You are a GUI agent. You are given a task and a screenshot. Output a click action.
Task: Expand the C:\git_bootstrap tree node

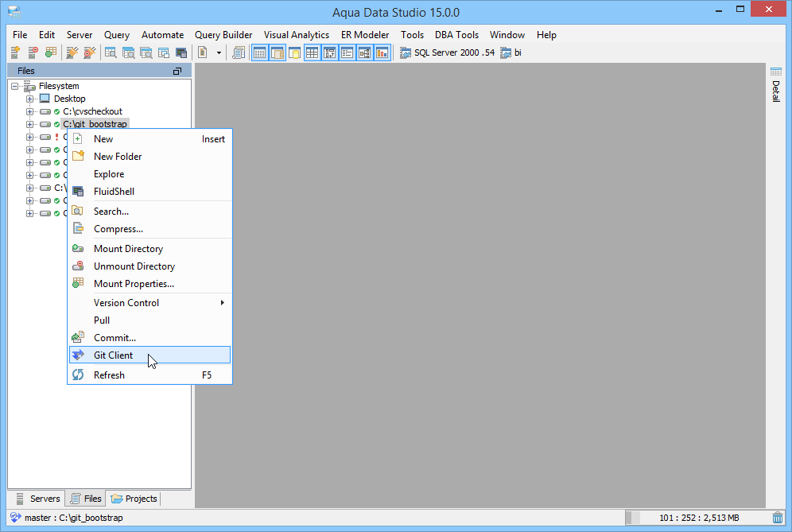[29, 124]
